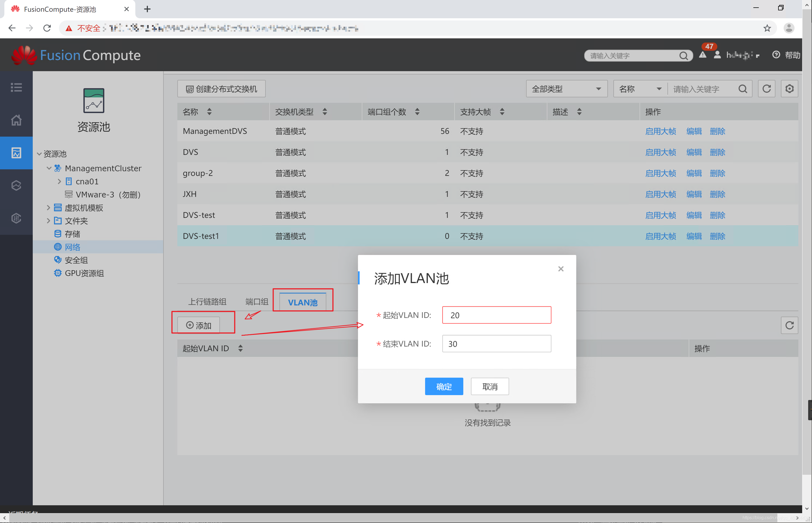The width and height of the screenshot is (812, 523).
Task: Expand the cna01 host node
Action: coord(59,181)
